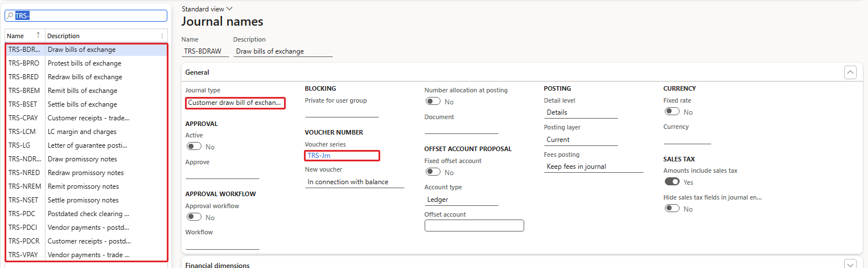
Task: Select the TRS-PDC Postdated check clearing row
Action: (87, 214)
